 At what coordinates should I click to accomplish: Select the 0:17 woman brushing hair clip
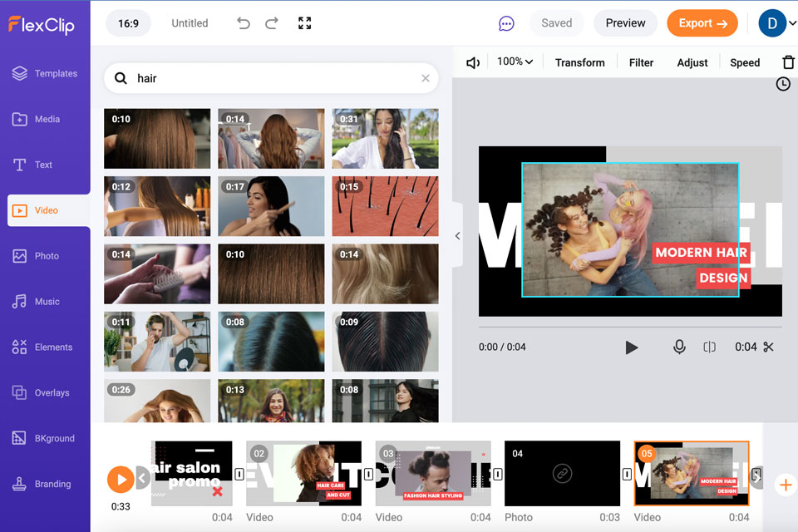[x=271, y=206]
